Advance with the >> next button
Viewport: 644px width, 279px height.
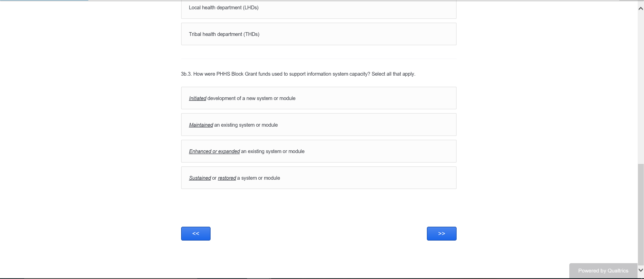click(441, 234)
